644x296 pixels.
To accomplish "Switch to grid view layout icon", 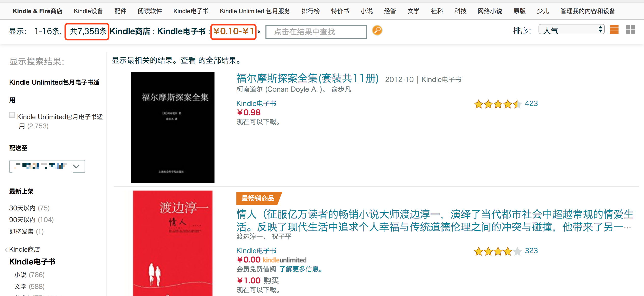I will click(x=630, y=30).
